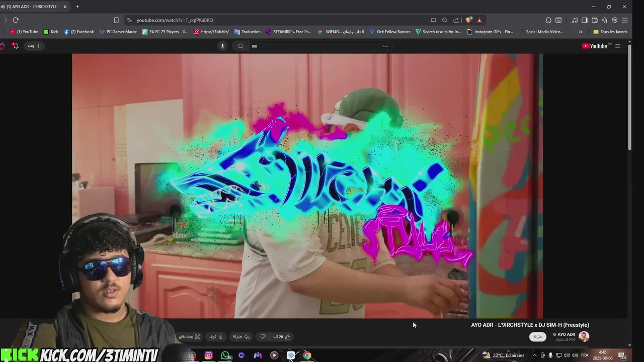Image resolution: width=644 pixels, height=362 pixels.
Task: Open the Instagram GIFs bookmark
Action: click(491, 32)
